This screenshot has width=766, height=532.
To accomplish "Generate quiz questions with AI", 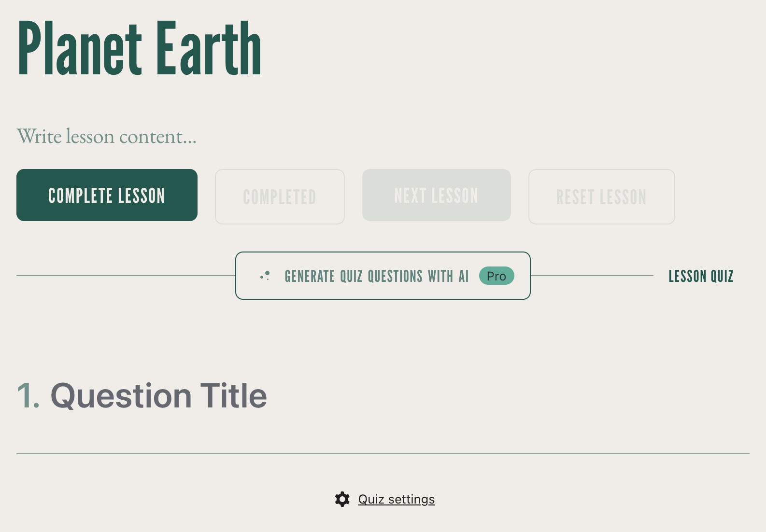I will pyautogui.click(x=376, y=276).
